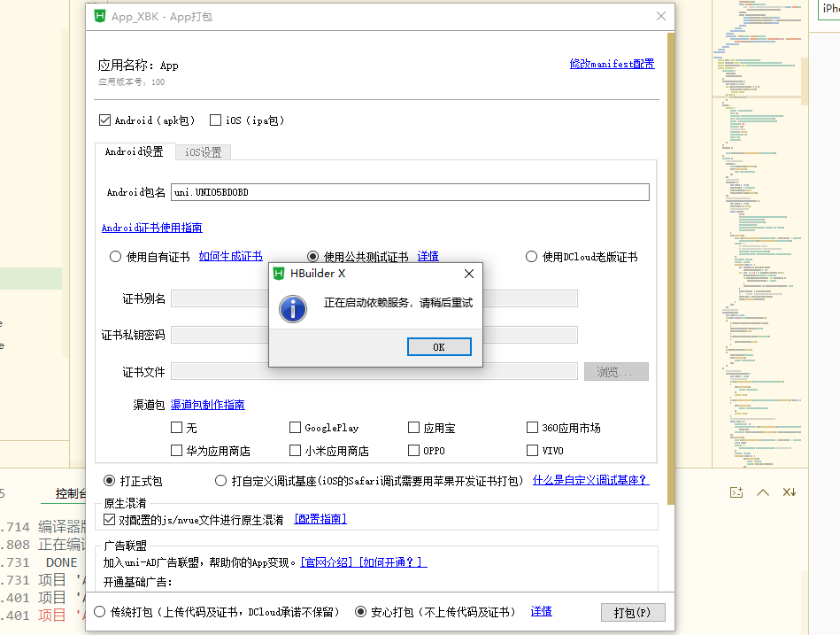Check the GooglePlay channel option

[296, 428]
